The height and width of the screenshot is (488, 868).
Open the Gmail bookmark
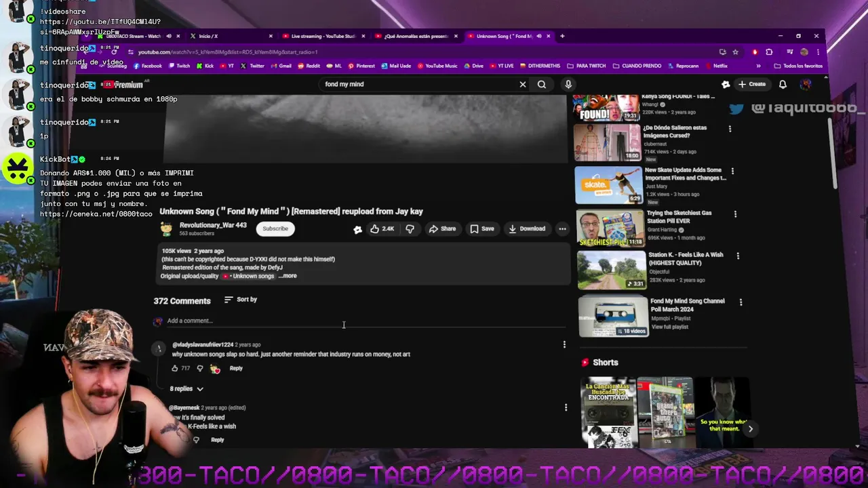point(281,66)
